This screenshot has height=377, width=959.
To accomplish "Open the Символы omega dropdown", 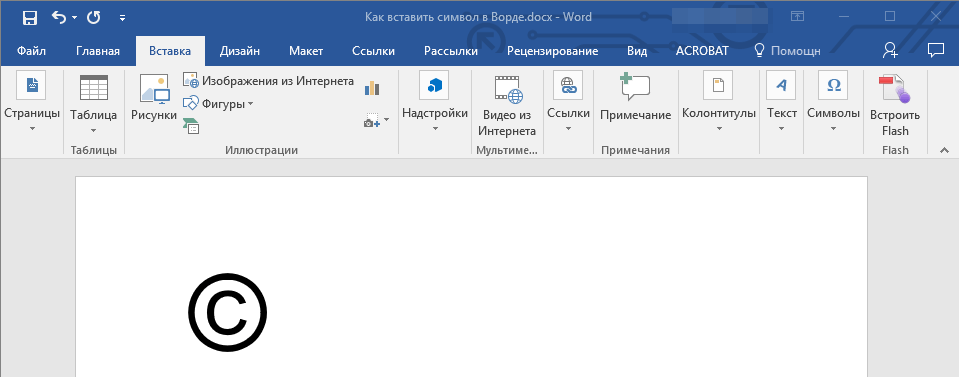I will 833,102.
